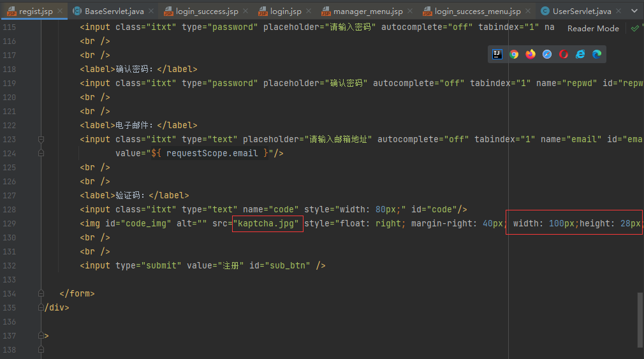Viewport: 644px width, 359px height.
Task: Close the login_success.jsp tab
Action: pyautogui.click(x=245, y=11)
